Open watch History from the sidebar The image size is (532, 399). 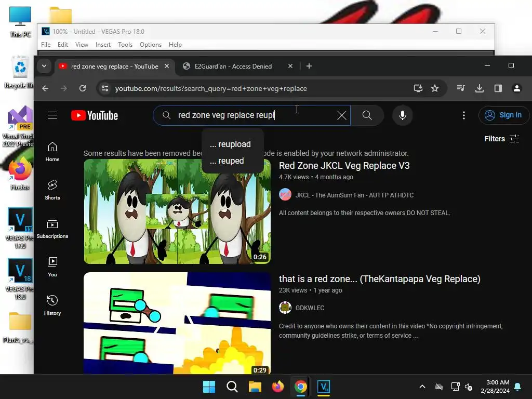click(x=52, y=305)
